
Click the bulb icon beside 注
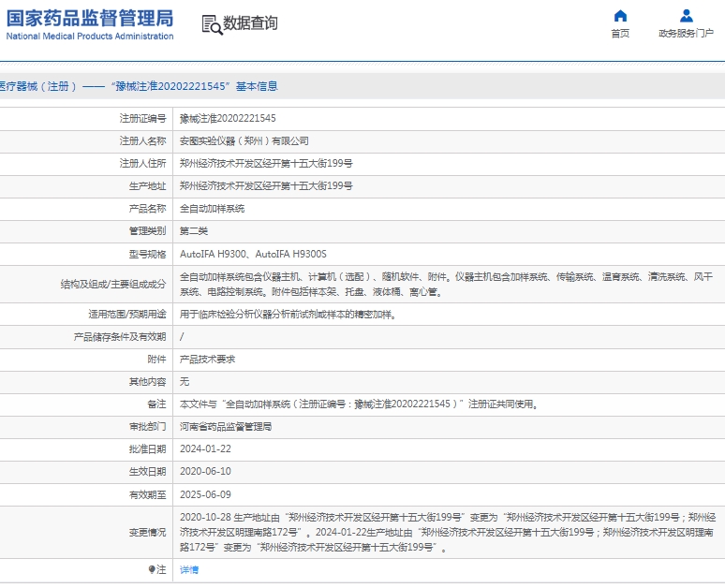(x=152, y=569)
